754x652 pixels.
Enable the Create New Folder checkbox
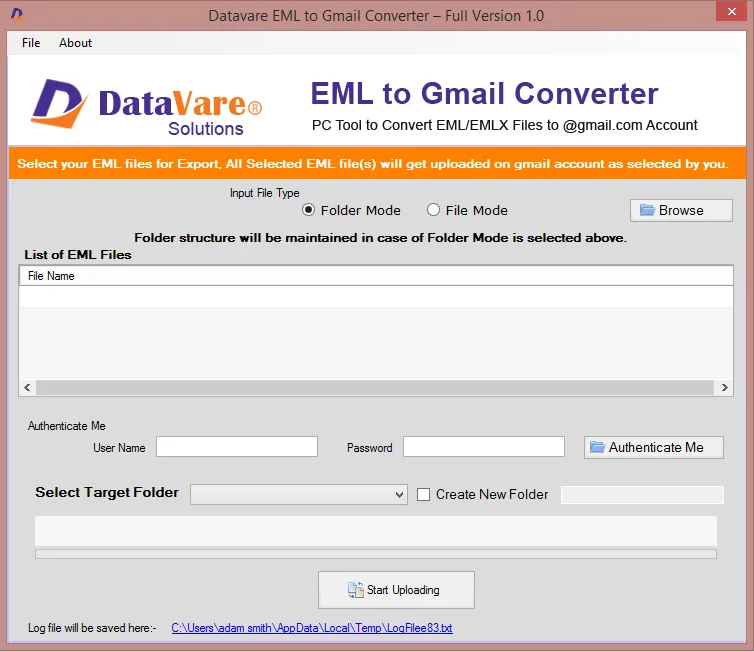pos(423,495)
